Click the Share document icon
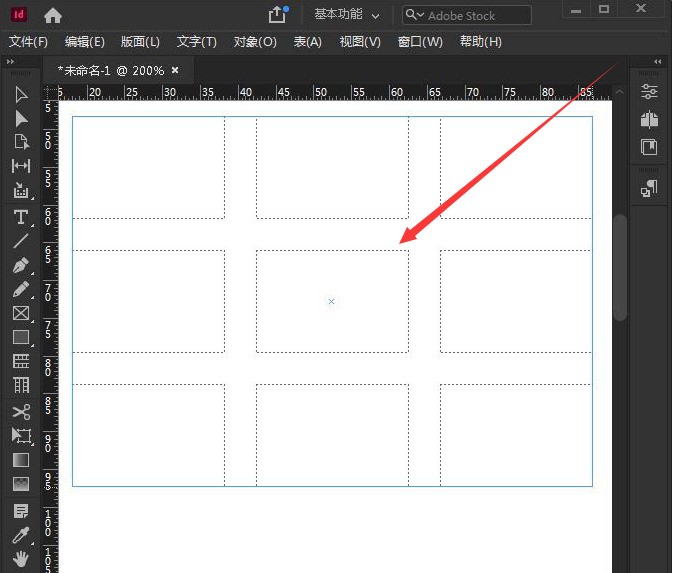 click(x=277, y=15)
